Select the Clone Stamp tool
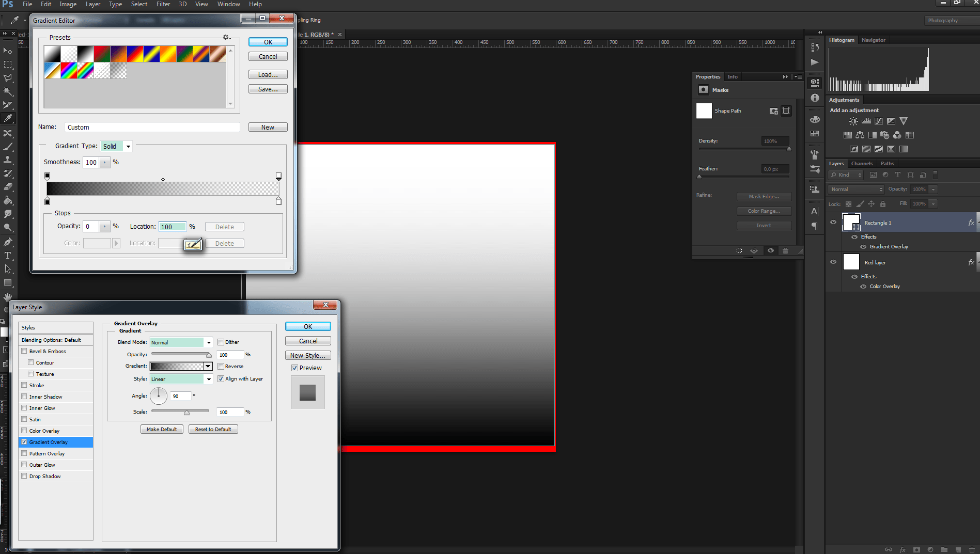The width and height of the screenshot is (980, 554). [8, 160]
